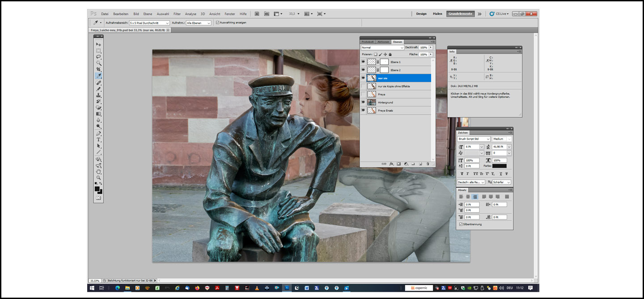Viewport: 644px width, 299px height.
Task: Open the CS Live button
Action: click(x=499, y=14)
